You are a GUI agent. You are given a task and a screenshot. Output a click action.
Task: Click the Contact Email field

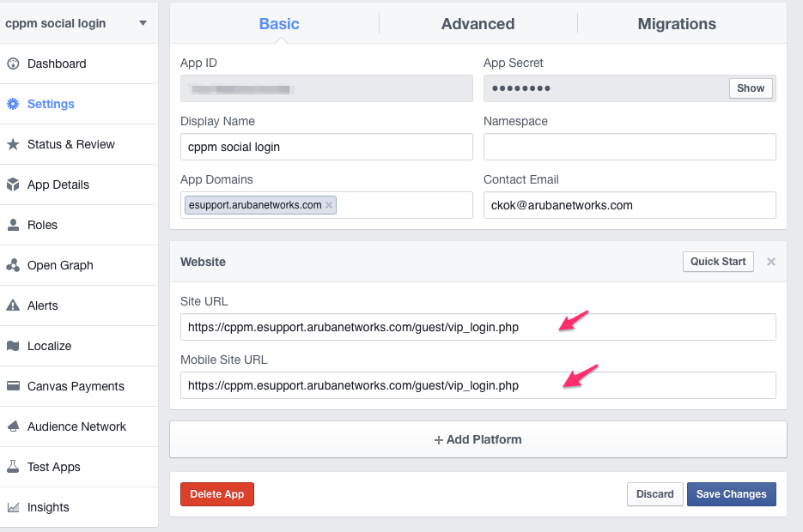click(630, 205)
